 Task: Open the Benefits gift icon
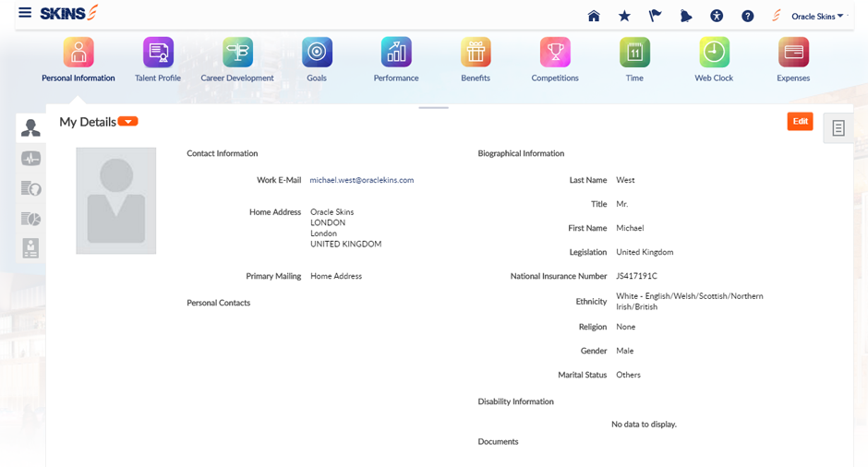[x=476, y=54]
